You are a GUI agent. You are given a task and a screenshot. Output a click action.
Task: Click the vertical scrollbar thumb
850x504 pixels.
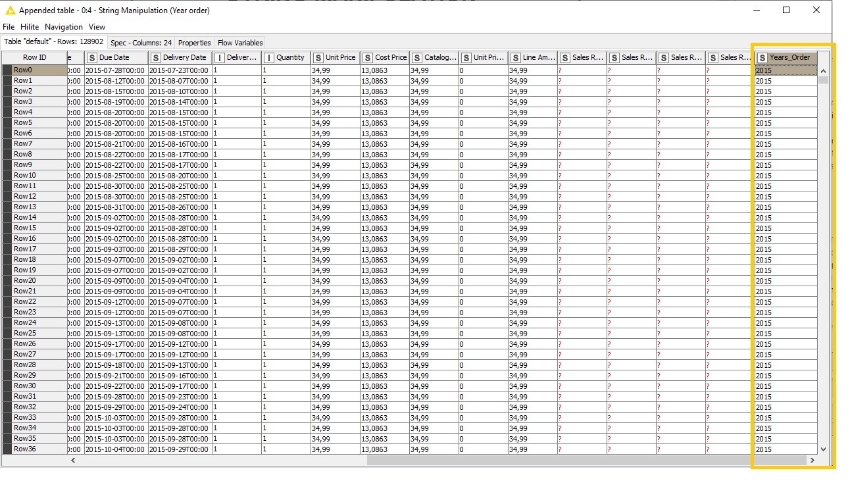point(823,80)
